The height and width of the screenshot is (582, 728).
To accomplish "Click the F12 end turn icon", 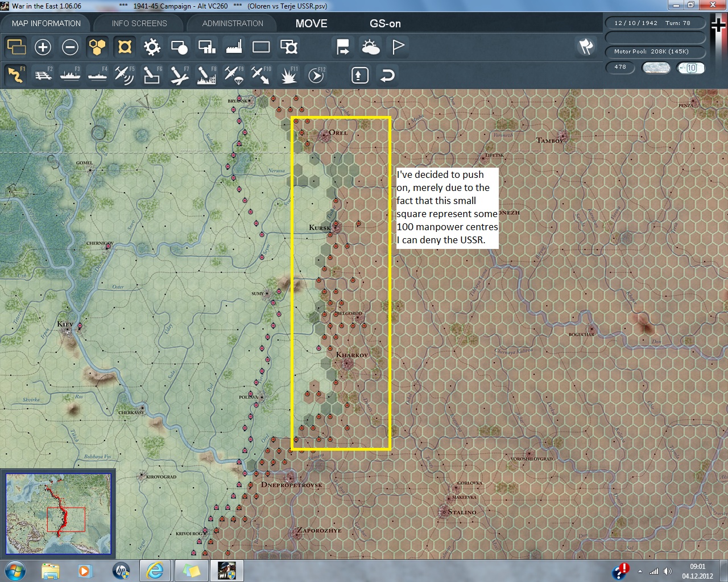I will pos(316,75).
